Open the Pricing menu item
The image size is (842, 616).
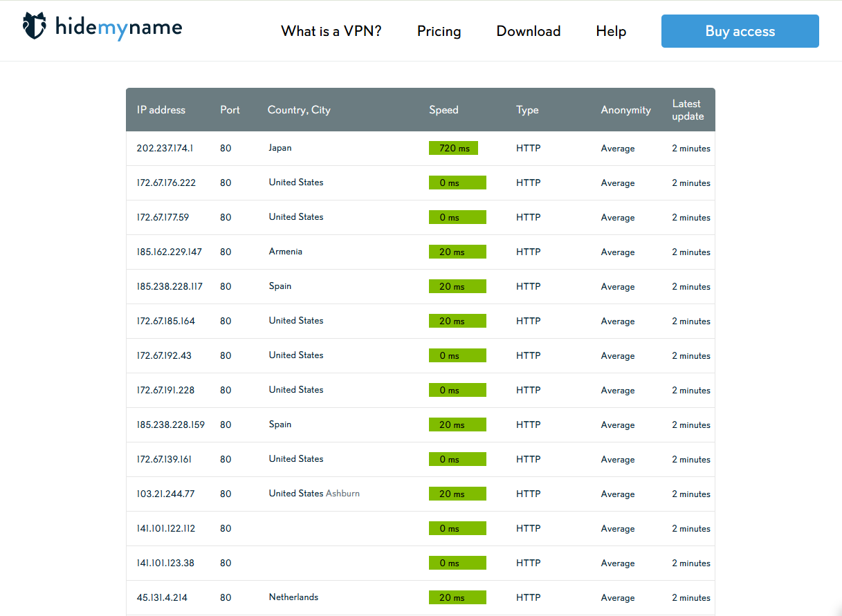439,31
